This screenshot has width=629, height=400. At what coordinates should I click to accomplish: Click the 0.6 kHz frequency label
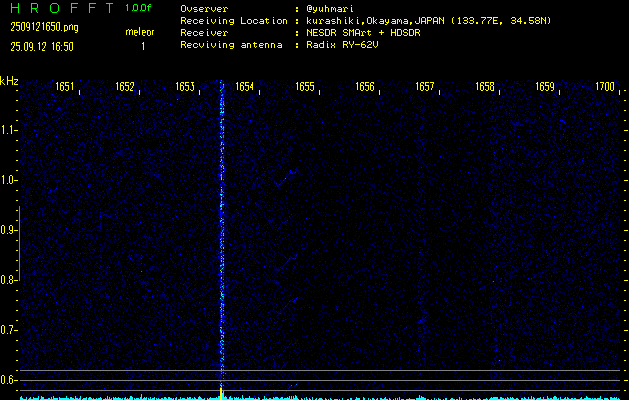(8, 380)
